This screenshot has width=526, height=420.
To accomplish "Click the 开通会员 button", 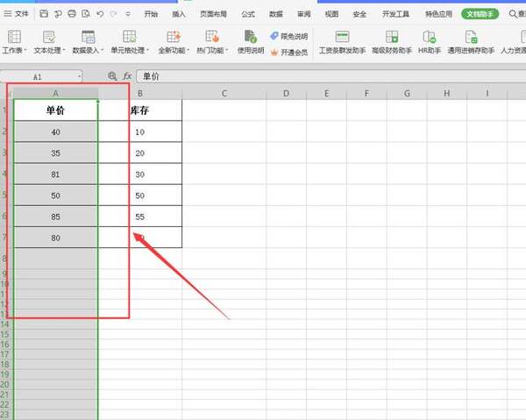I will (288, 53).
